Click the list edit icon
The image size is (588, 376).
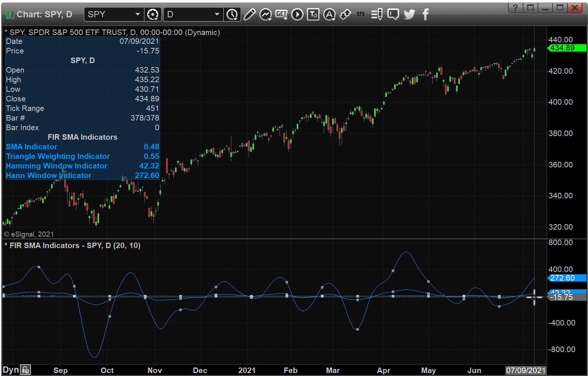[377, 14]
